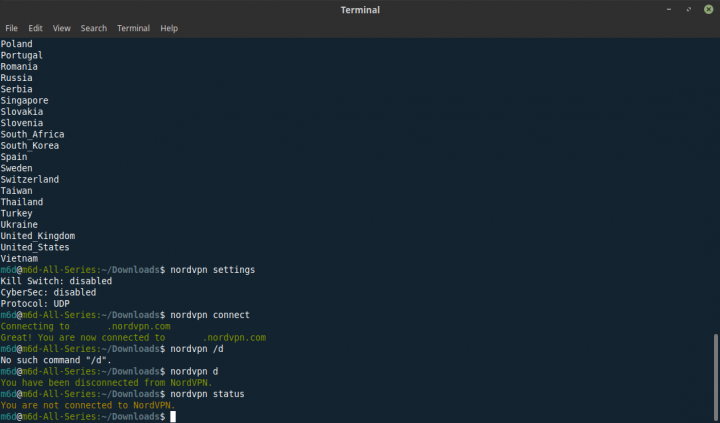Click the 'nordvpn /d' command text
Image resolution: width=720 pixels, height=423 pixels.
click(197, 349)
